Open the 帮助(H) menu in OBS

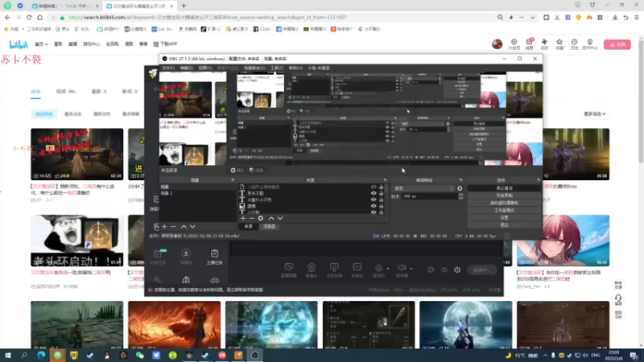coord(295,68)
